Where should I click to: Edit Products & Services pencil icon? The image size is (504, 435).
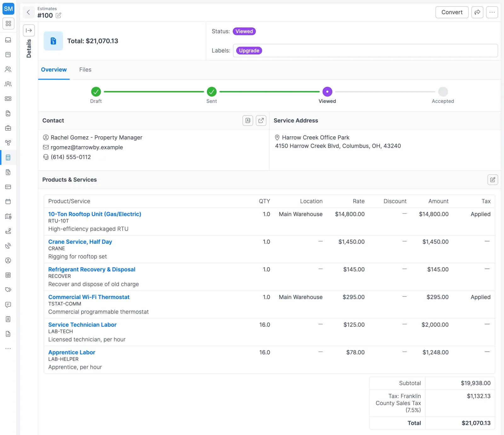click(493, 180)
